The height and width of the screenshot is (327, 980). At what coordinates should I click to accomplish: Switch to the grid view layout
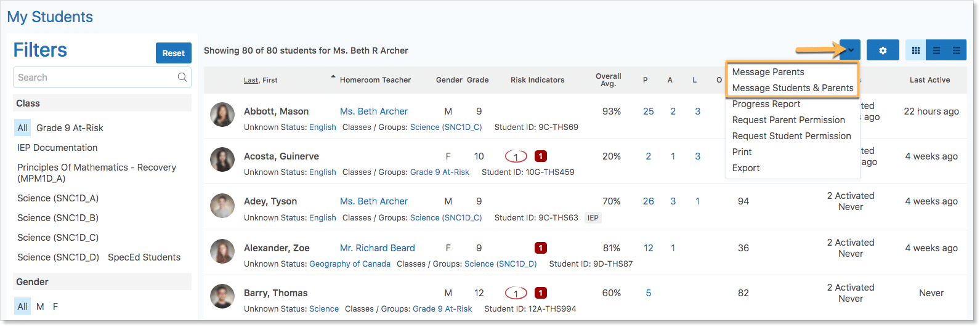click(916, 50)
